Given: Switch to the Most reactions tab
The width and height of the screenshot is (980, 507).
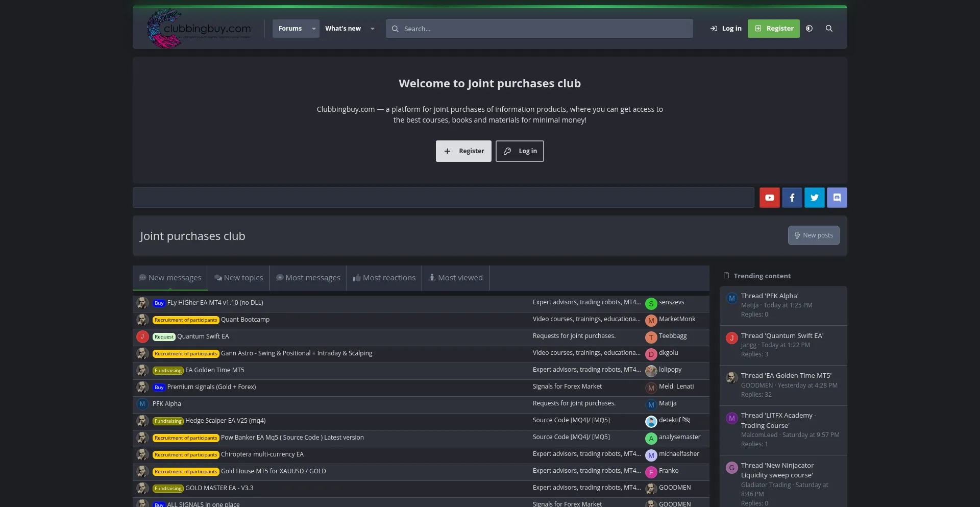Looking at the screenshot, I should [384, 278].
